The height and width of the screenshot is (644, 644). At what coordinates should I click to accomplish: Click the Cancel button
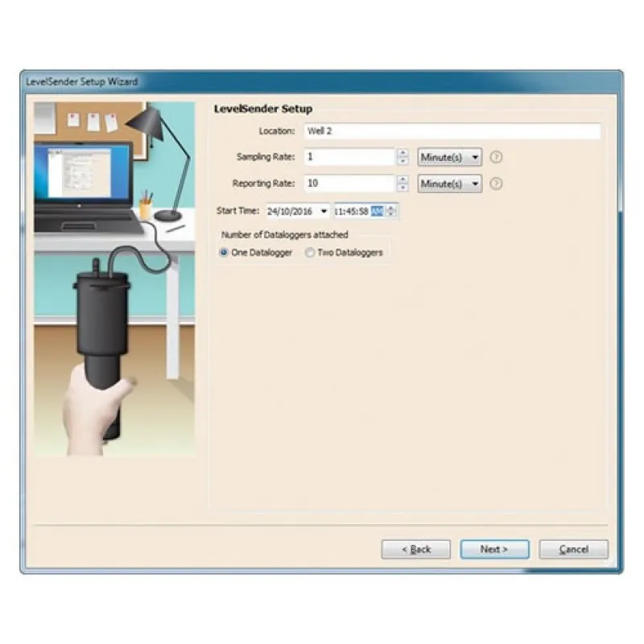pos(572,549)
